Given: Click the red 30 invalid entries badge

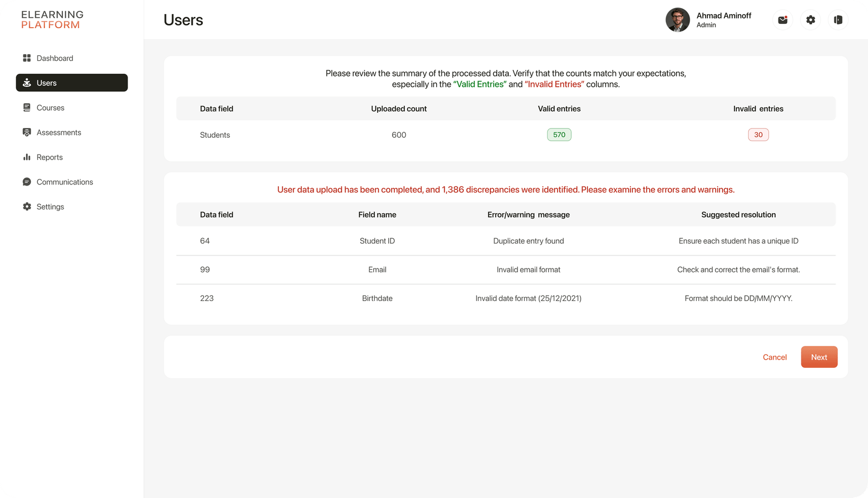Looking at the screenshot, I should tap(758, 135).
